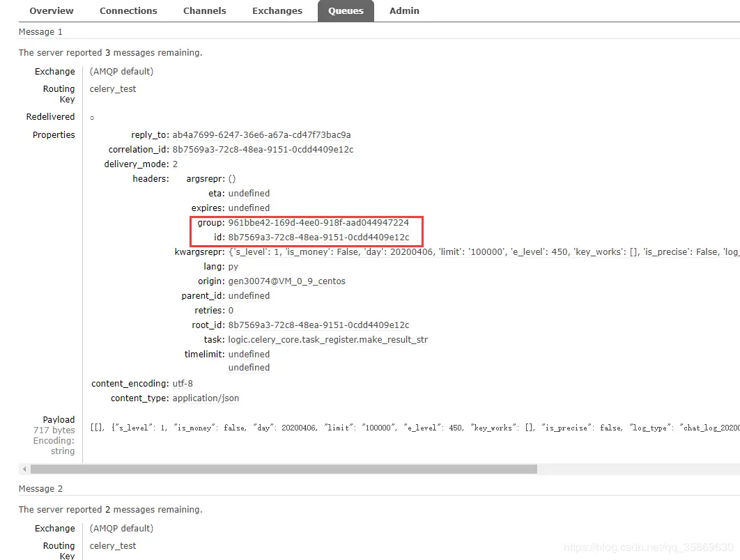Click the Message 1 payload JSON text
Image resolution: width=740 pixels, height=560 pixels.
(x=415, y=428)
